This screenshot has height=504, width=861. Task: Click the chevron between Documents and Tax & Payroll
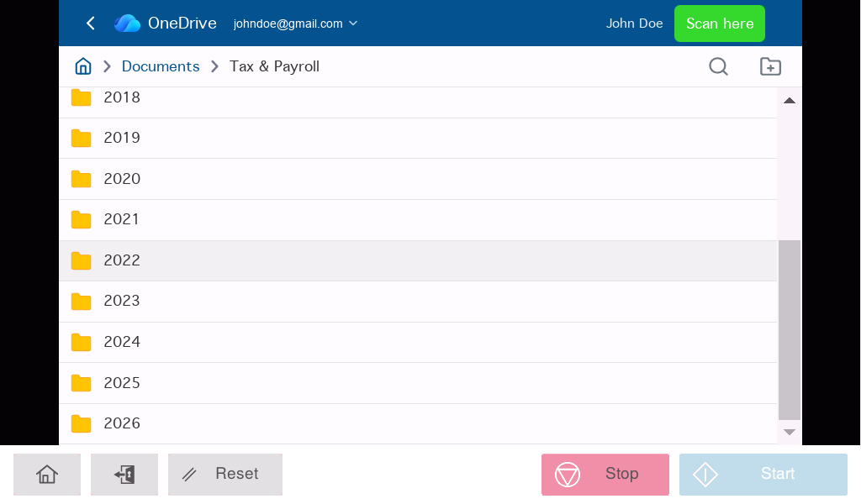(214, 66)
